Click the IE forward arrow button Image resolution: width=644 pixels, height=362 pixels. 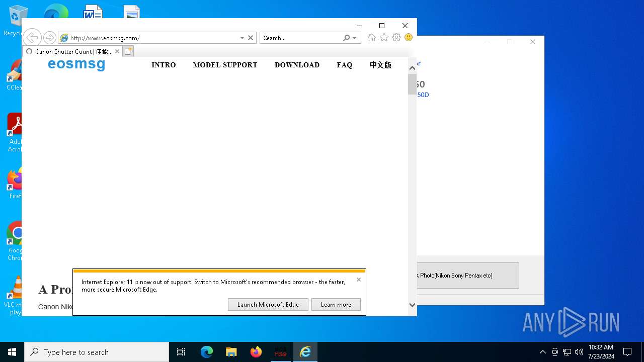click(49, 38)
